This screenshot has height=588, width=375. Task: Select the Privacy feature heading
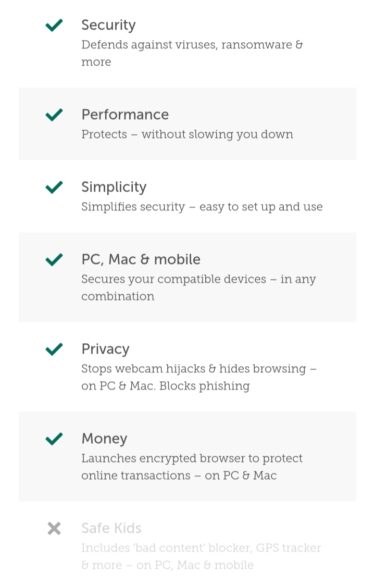click(x=105, y=349)
